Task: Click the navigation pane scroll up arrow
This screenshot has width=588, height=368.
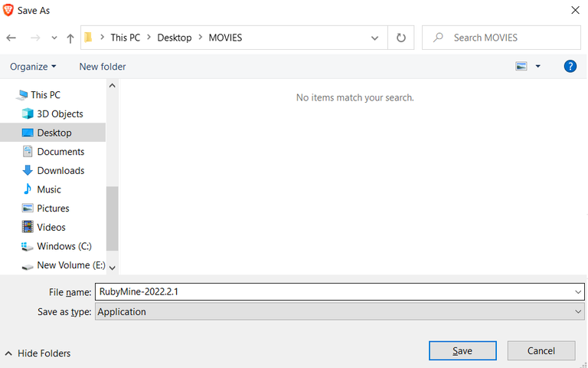Action: tap(112, 86)
